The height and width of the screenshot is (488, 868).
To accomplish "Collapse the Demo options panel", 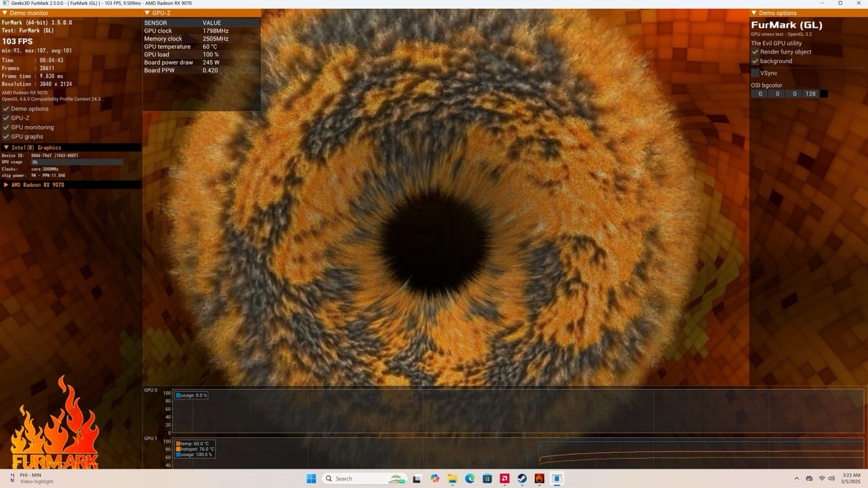I will click(x=754, y=13).
